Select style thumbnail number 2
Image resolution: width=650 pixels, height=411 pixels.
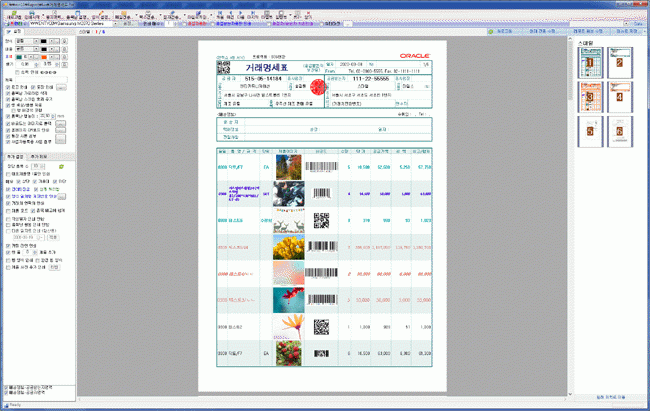point(620,63)
